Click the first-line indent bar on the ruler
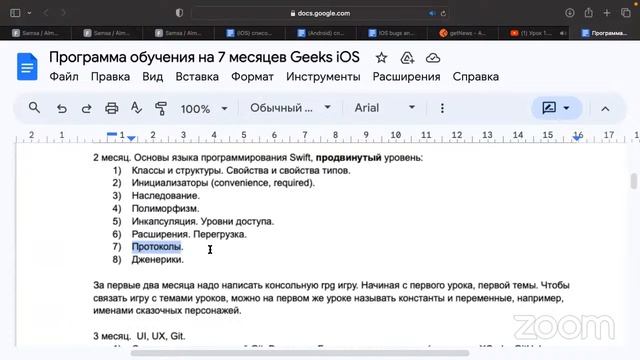Viewport: 640px width, 360px height. (112, 133)
